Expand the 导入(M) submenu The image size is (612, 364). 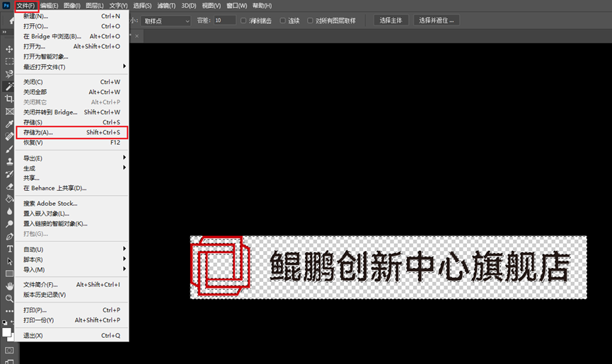71,269
